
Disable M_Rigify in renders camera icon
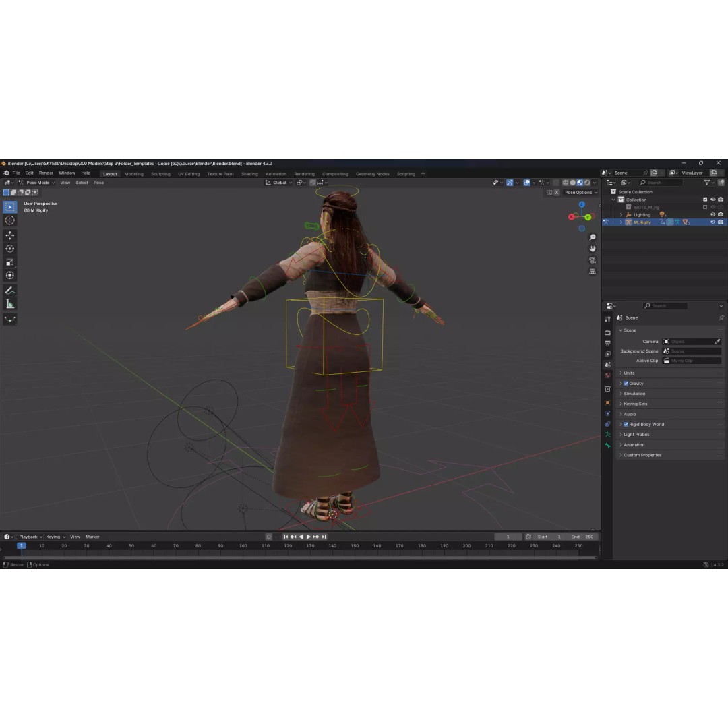721,222
